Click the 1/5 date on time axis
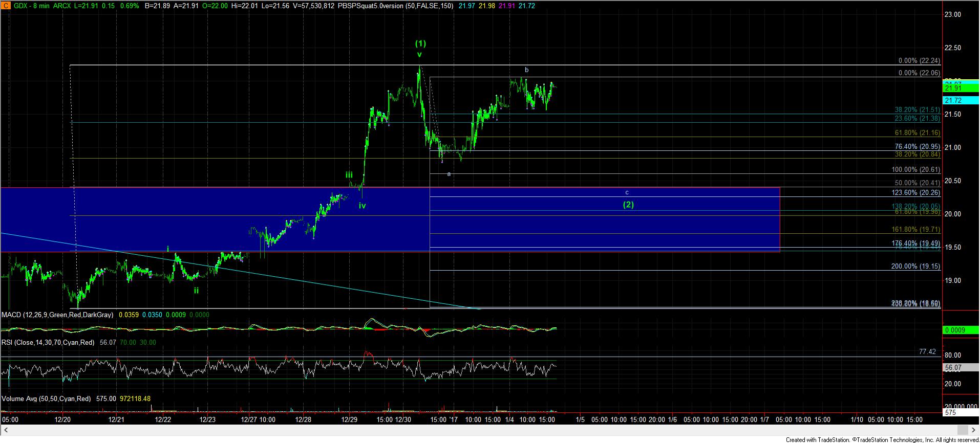 pos(580,419)
